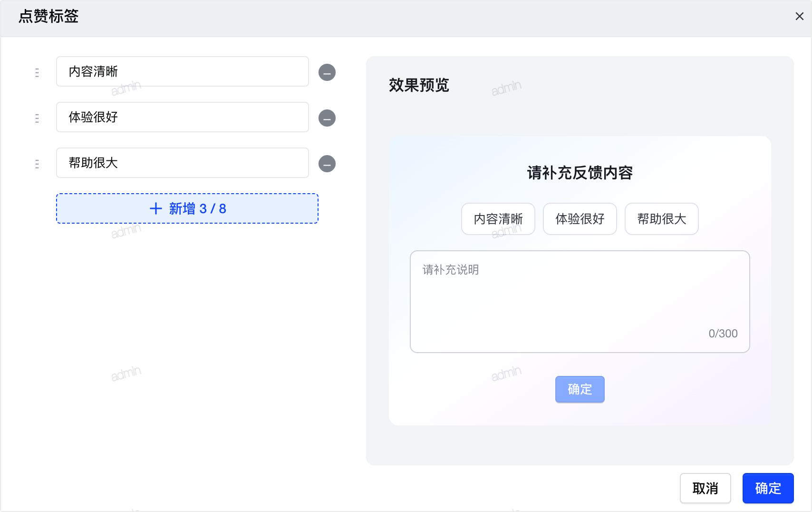
Task: Remove the 体验很好 tag with minus icon
Action: point(327,118)
